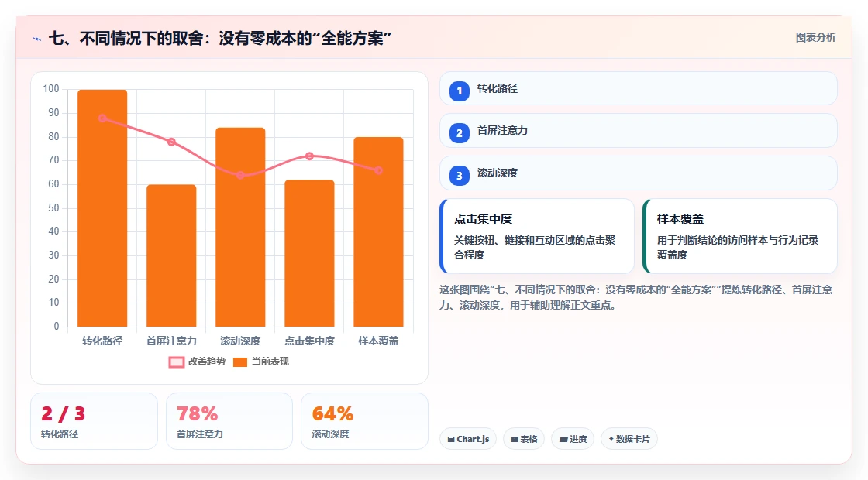Click the 78% 首屏注意力 stat card
This screenshot has height=480, width=868.
(229, 421)
